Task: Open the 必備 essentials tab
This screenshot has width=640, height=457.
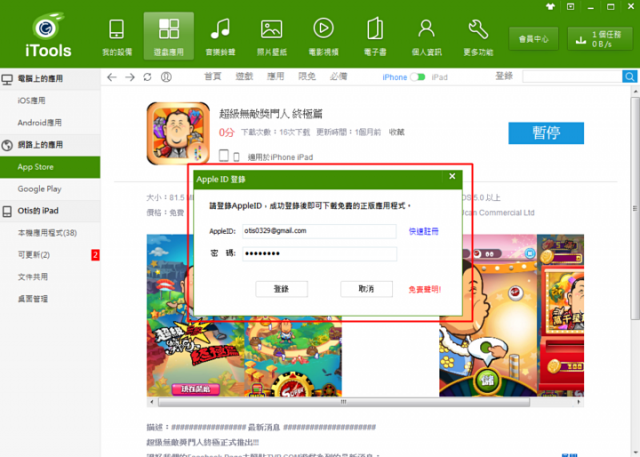Action: coord(338,76)
